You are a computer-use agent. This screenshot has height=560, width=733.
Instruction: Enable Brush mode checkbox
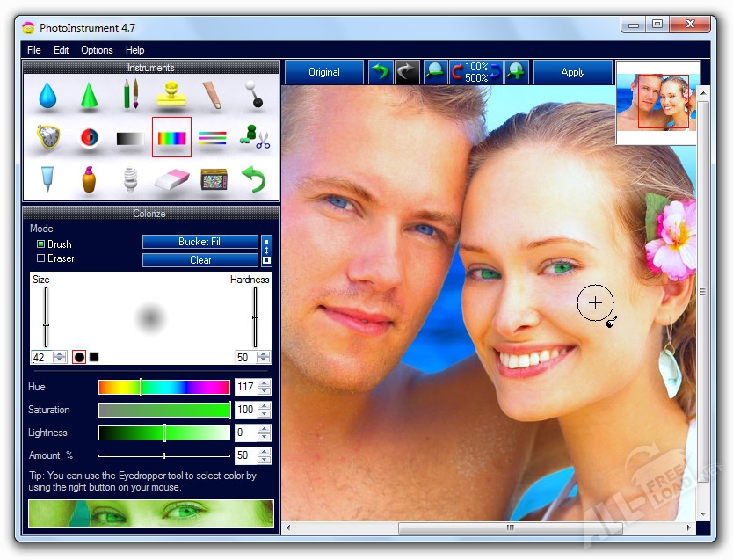coord(40,244)
